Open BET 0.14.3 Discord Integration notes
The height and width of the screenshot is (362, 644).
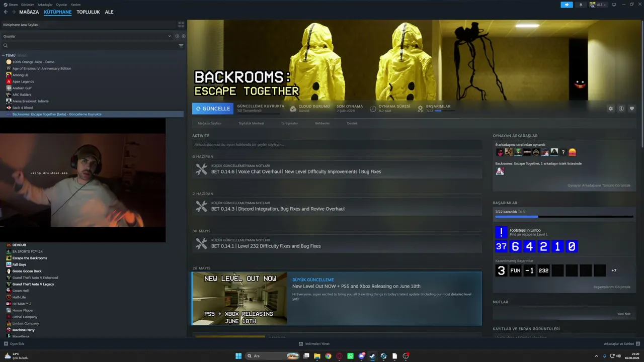click(337, 207)
